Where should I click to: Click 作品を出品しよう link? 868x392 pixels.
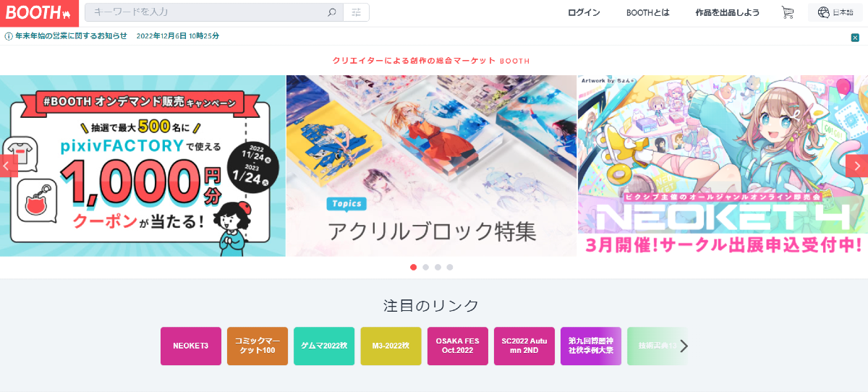pos(727,12)
